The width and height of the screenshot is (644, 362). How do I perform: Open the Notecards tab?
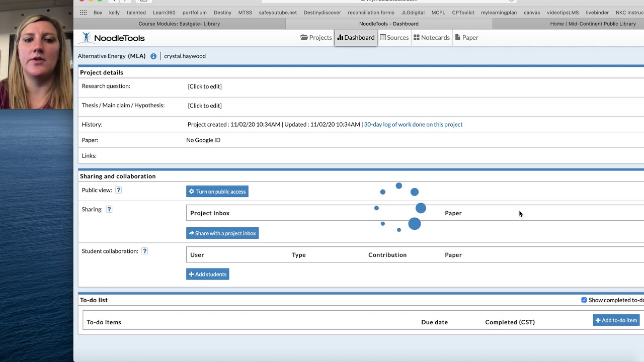pyautogui.click(x=431, y=38)
